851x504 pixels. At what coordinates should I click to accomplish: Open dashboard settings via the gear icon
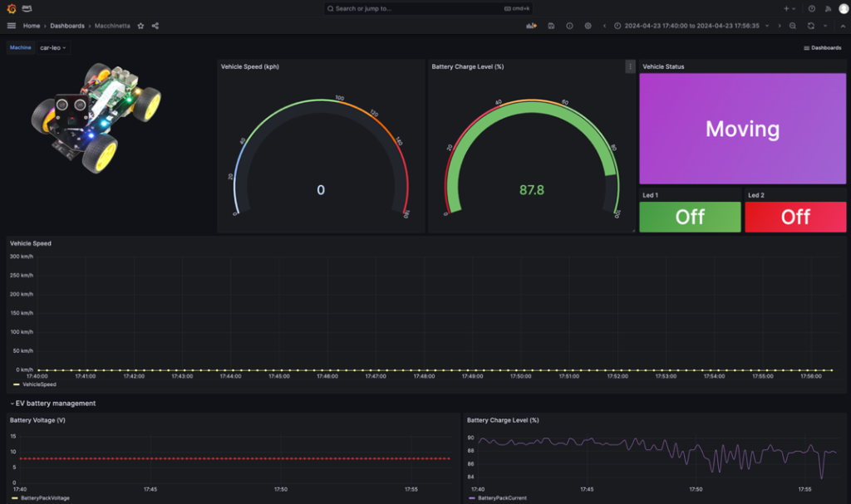[x=588, y=26]
